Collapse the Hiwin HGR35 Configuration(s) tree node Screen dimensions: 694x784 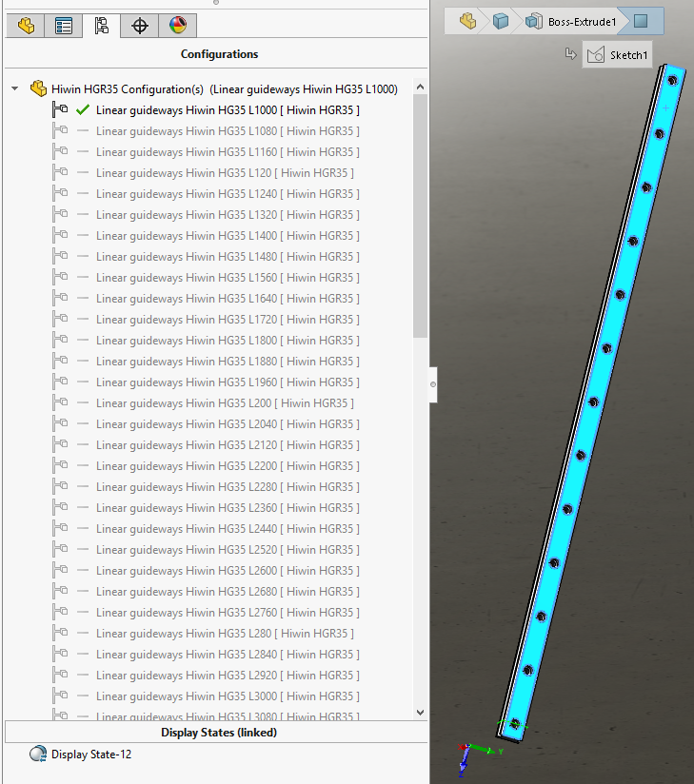point(15,89)
